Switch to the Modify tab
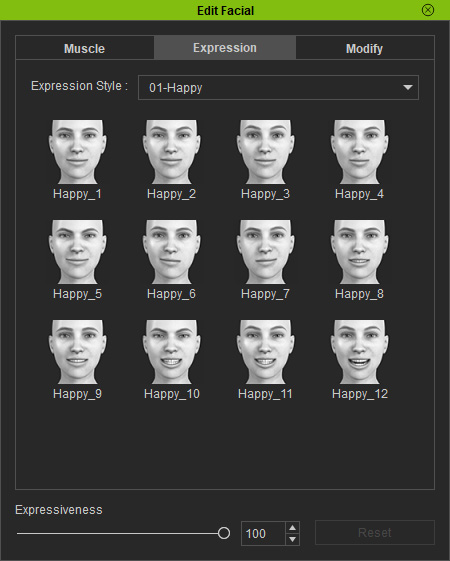Image resolution: width=450 pixels, height=561 pixels. (x=365, y=48)
